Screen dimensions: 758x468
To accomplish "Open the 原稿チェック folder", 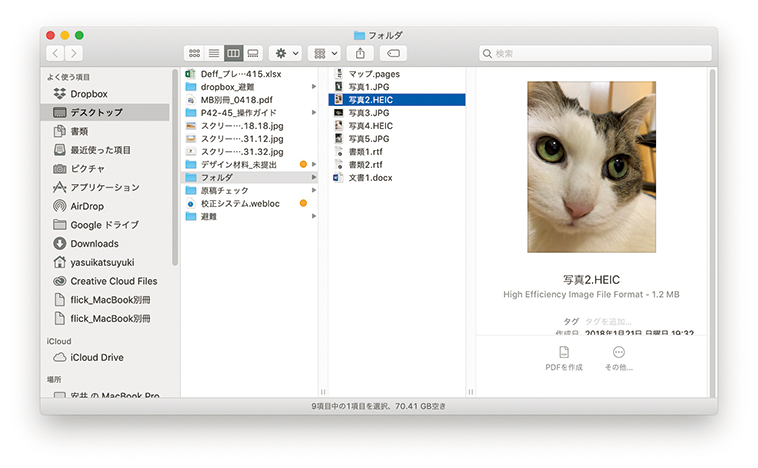I will pos(224,190).
